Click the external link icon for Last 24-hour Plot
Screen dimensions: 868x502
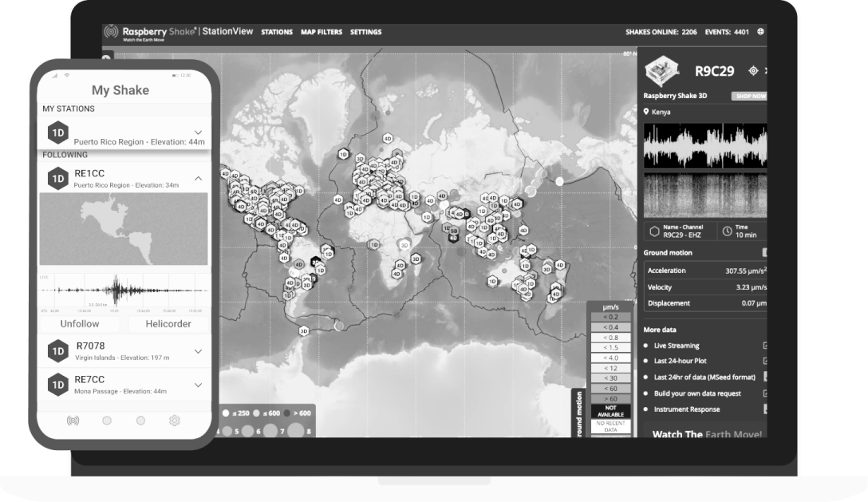click(x=765, y=361)
